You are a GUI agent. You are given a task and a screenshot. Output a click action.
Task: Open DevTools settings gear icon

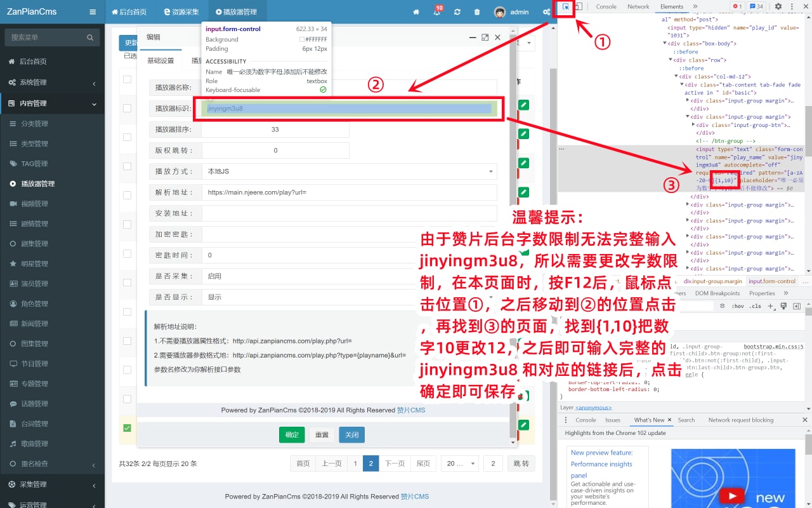(778, 6)
